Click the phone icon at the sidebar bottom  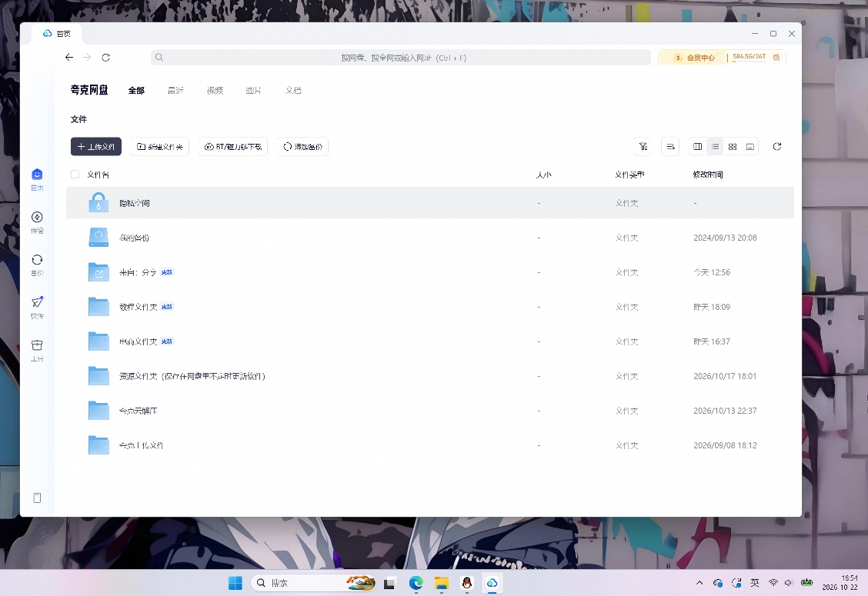pyautogui.click(x=37, y=498)
